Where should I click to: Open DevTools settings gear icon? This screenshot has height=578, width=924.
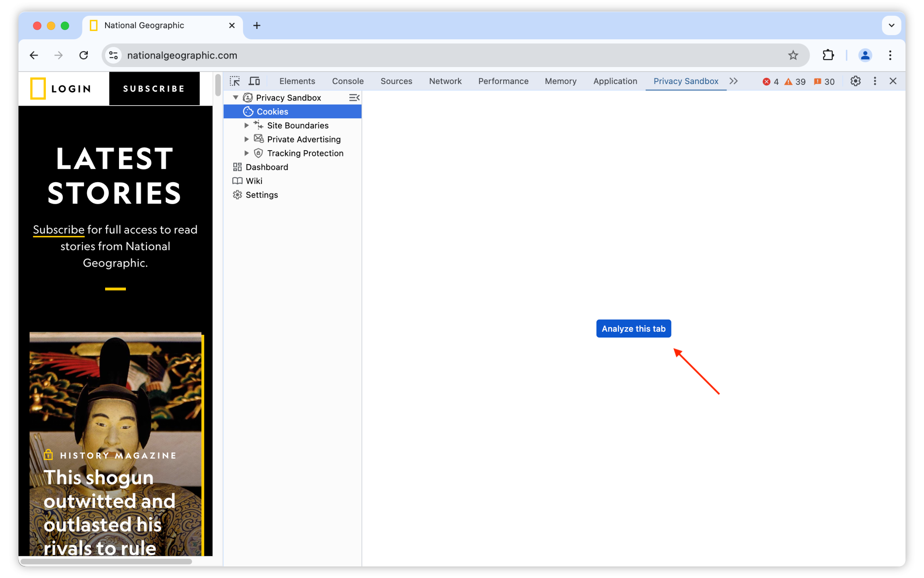pyautogui.click(x=855, y=81)
